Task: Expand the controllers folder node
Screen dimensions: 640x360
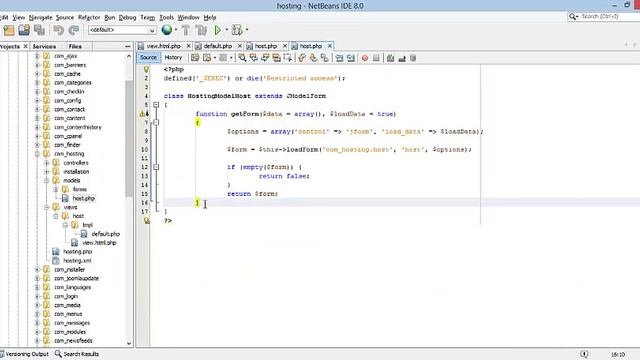Action: [47, 163]
